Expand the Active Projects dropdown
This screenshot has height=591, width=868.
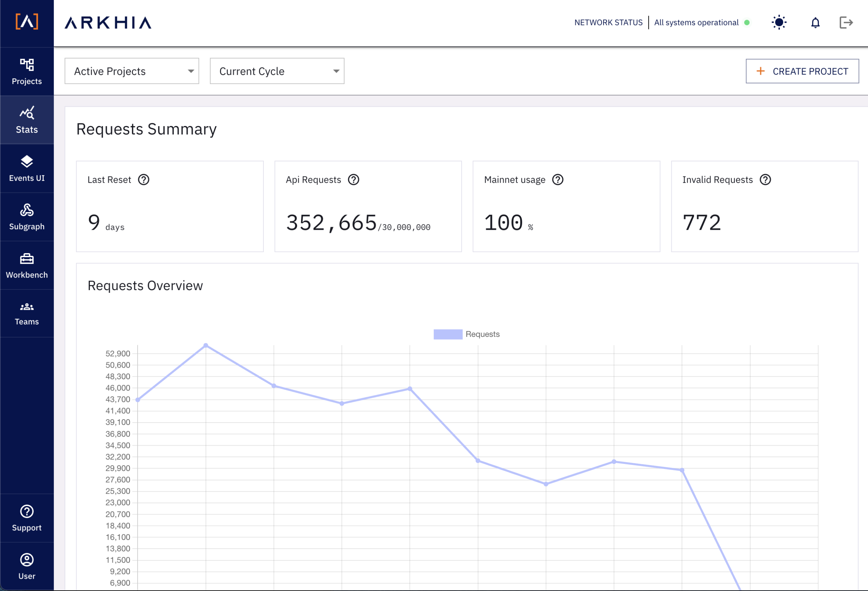pos(132,71)
